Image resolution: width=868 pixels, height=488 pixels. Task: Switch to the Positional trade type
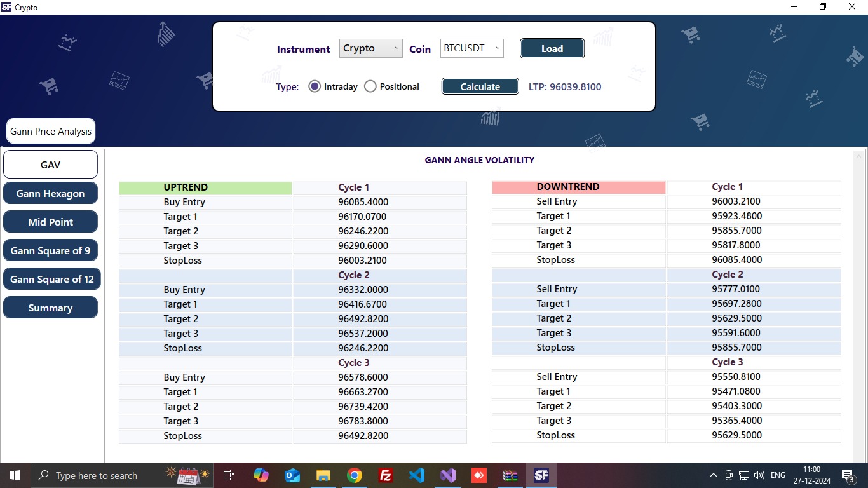370,86
